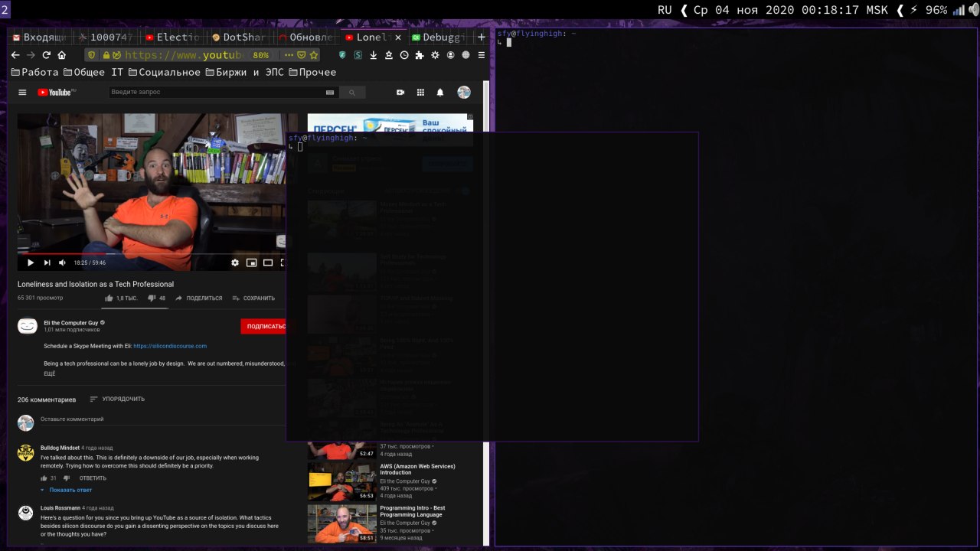The width and height of the screenshot is (980, 551).
Task: Click the workspace 2 indicator
Action: 5,10
